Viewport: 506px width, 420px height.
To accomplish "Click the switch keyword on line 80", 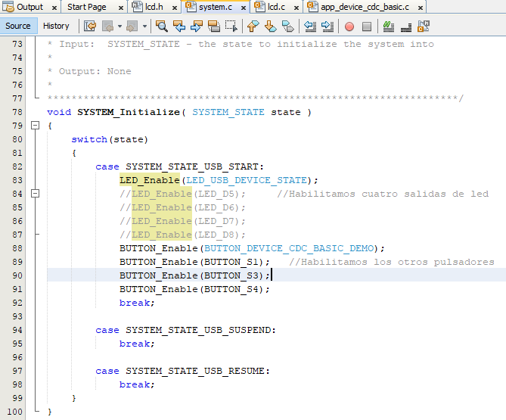I will tap(89, 139).
